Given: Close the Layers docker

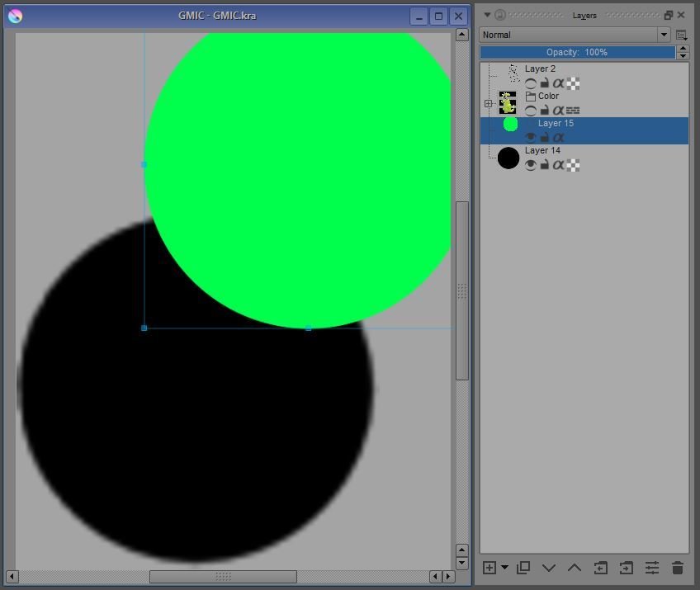Looking at the screenshot, I should click(x=681, y=15).
